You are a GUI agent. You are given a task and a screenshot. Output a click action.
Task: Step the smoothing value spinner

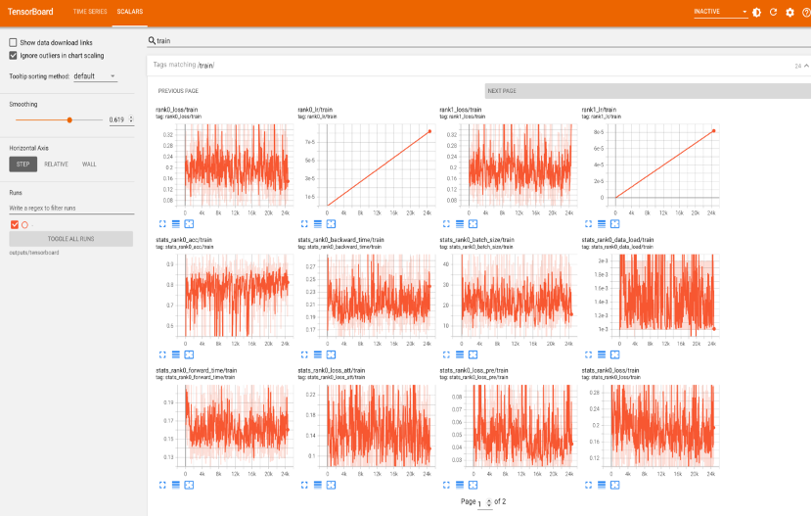click(131, 119)
